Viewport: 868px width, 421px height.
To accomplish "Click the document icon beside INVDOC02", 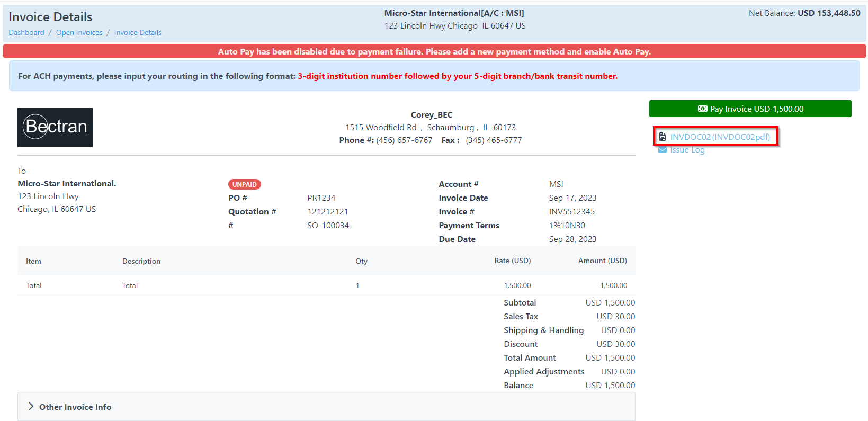I will 663,137.
